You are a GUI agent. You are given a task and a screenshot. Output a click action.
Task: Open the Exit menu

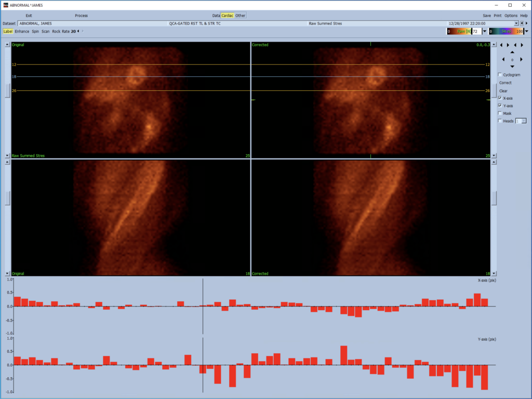[29, 16]
